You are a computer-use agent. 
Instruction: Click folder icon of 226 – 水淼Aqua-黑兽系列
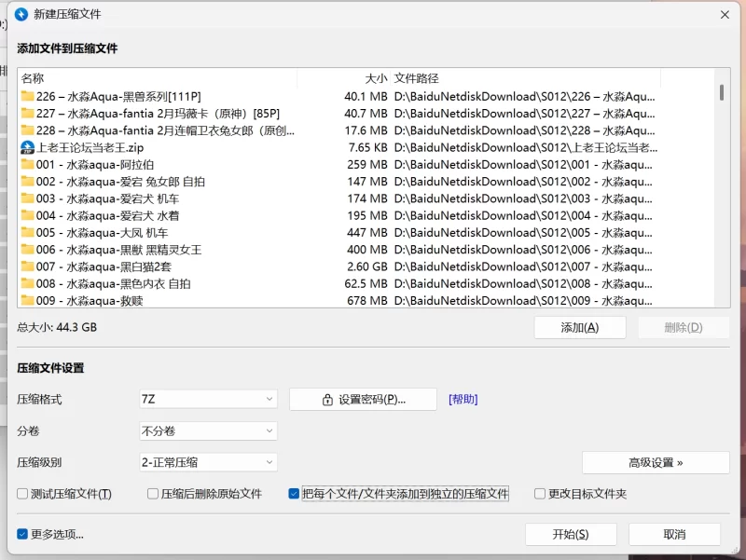tap(28, 97)
